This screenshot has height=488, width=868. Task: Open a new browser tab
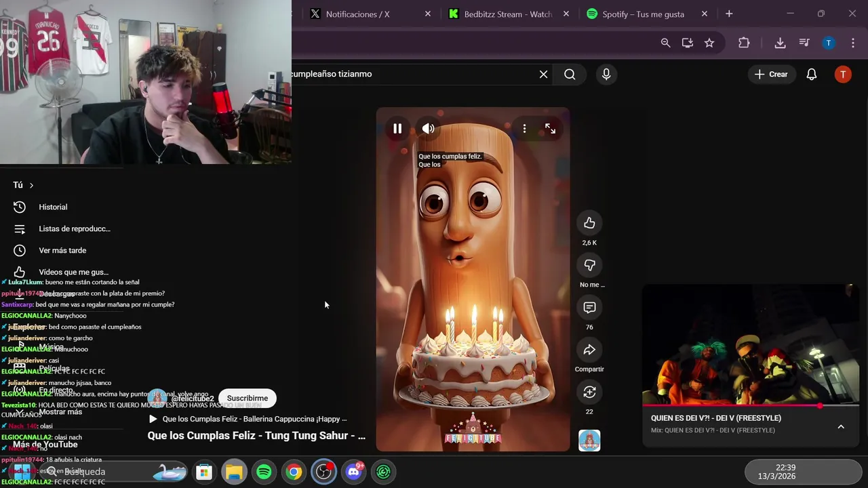click(729, 14)
